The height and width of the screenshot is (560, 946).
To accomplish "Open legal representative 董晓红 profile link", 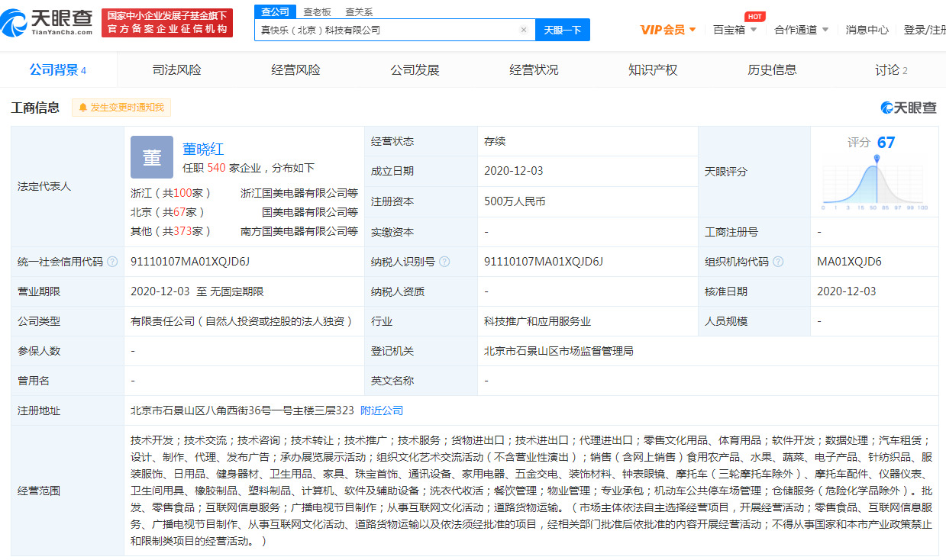I will pos(203,150).
